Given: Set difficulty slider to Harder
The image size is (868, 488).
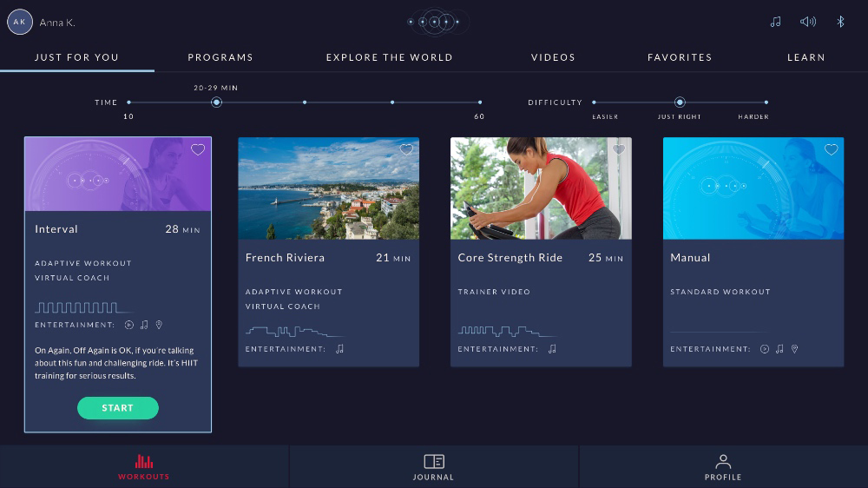Looking at the screenshot, I should tap(766, 102).
